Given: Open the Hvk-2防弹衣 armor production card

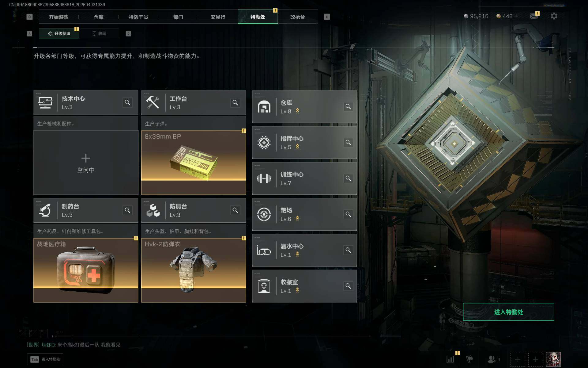Looking at the screenshot, I should 194,270.
